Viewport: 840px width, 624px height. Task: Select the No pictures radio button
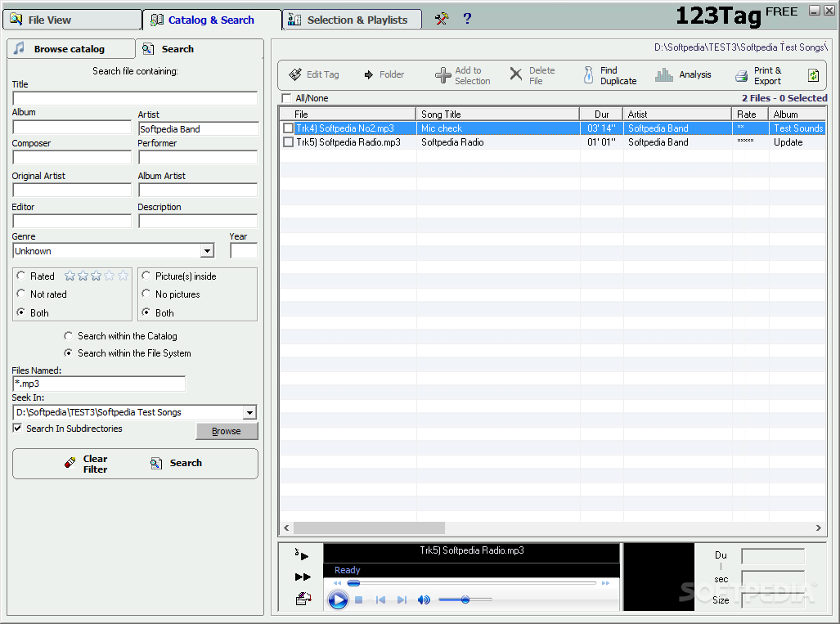pyautogui.click(x=146, y=294)
